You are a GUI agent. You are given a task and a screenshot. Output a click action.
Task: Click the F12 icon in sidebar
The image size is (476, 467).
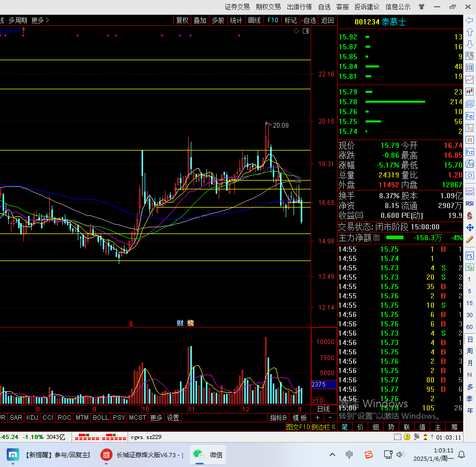470,152
